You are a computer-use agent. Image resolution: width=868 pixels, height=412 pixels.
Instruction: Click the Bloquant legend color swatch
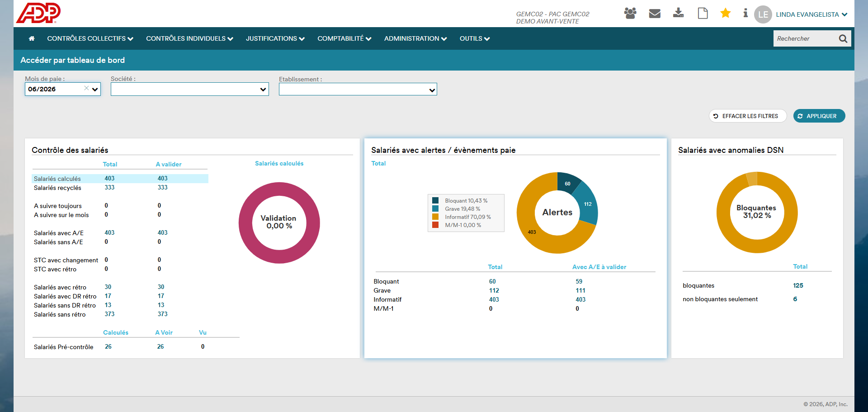[x=435, y=200]
